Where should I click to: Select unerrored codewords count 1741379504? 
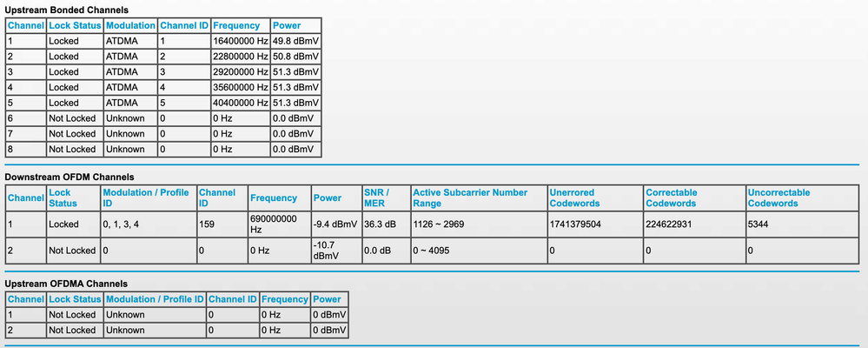576,224
